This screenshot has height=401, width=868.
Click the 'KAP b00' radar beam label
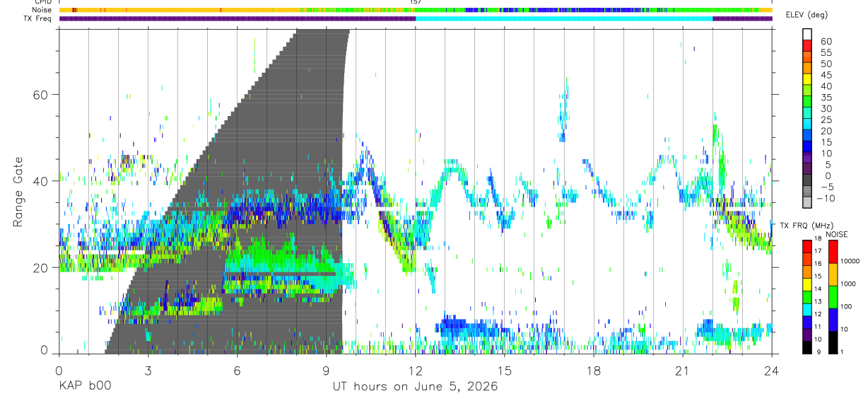click(x=84, y=386)
